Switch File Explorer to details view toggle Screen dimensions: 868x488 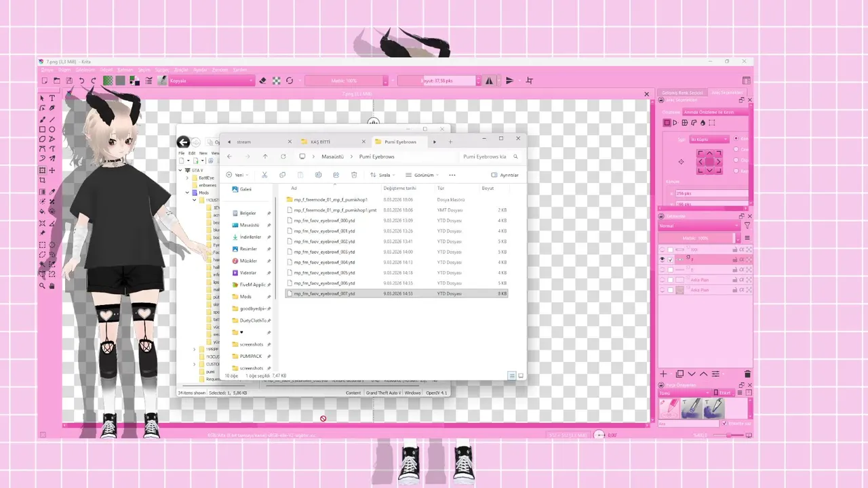pos(513,375)
